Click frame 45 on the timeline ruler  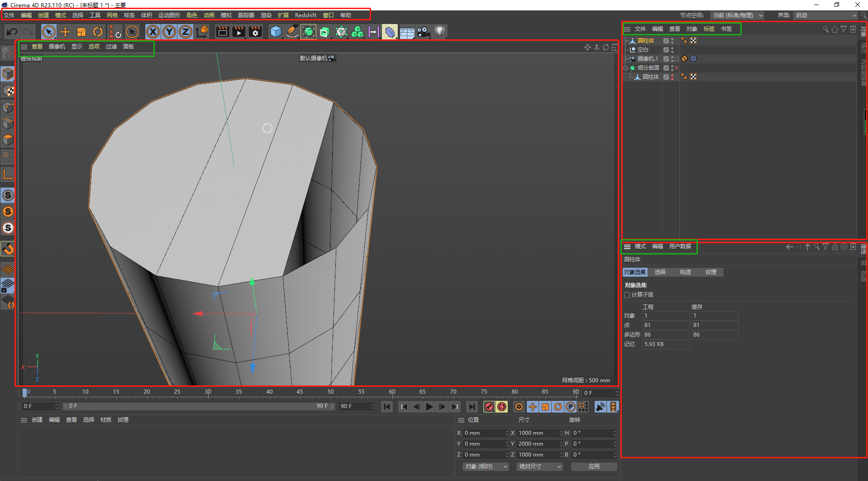[300, 392]
